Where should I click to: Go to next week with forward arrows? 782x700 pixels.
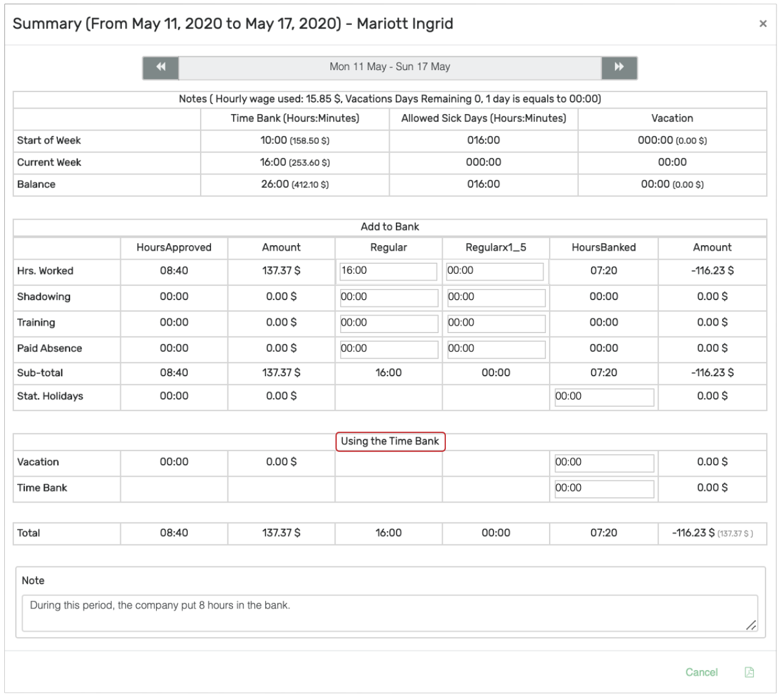coord(619,68)
